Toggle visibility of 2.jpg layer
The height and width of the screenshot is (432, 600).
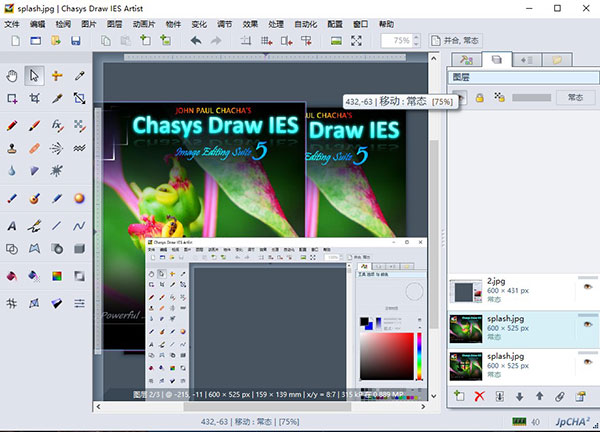point(588,287)
